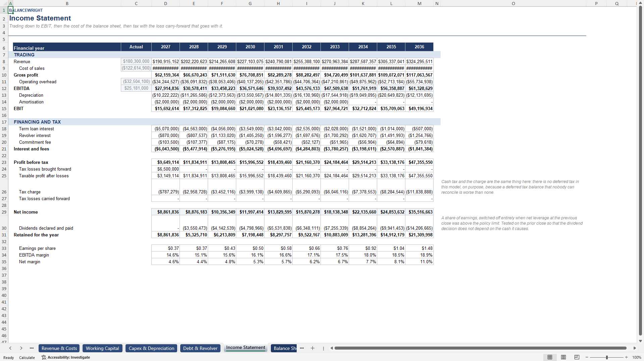The image size is (644, 361).
Task: Select row 29 header
Action: (4, 212)
